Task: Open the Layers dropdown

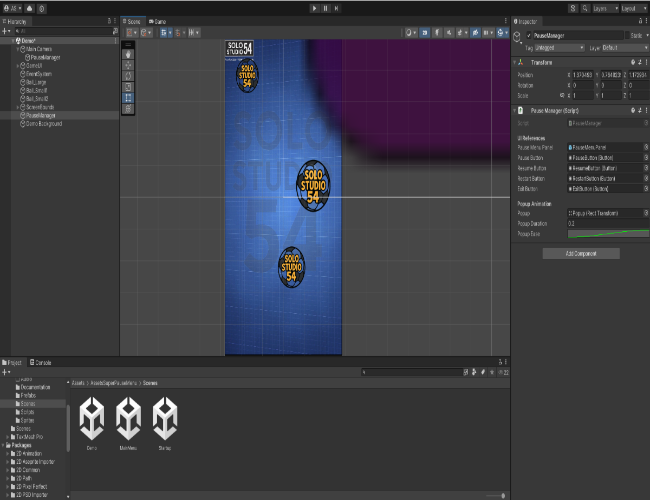Action: point(605,8)
